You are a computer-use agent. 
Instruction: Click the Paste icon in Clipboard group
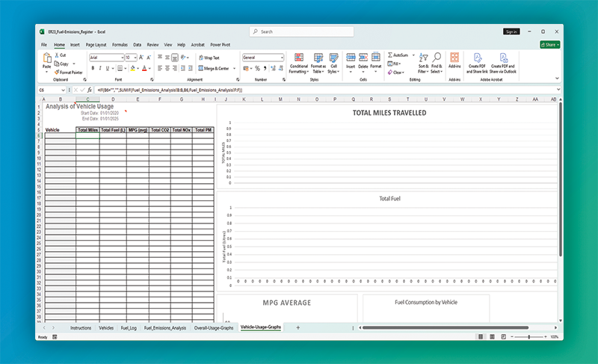click(x=46, y=59)
